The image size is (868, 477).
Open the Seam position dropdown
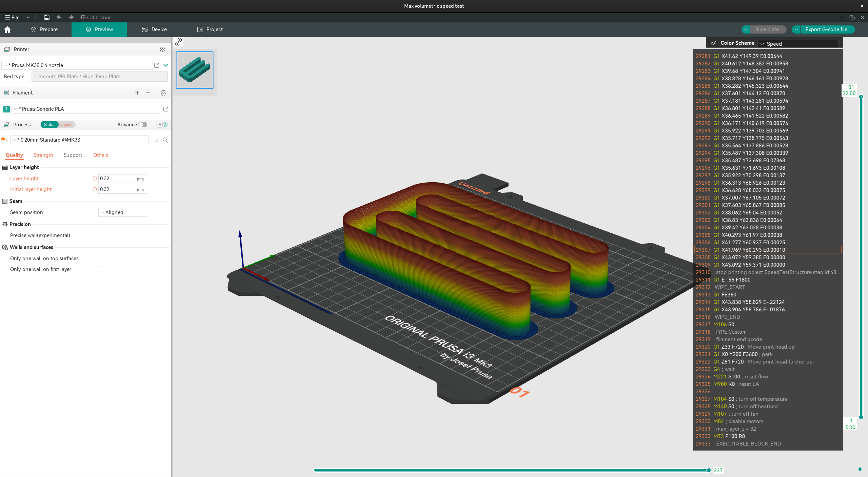tap(123, 212)
